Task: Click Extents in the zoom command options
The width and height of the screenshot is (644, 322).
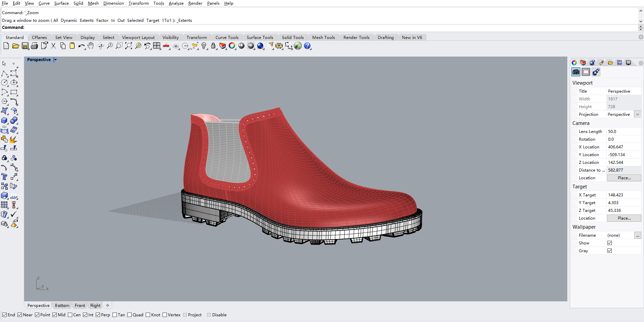Action: 87,20
